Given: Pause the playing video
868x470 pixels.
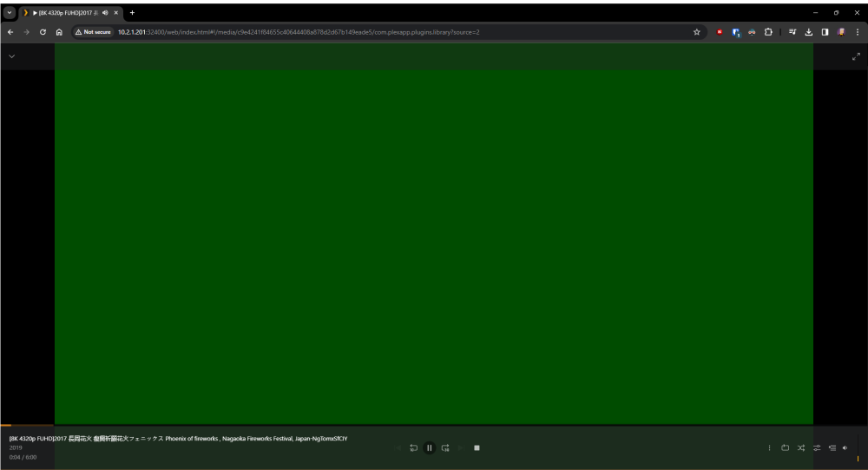Looking at the screenshot, I should coord(429,447).
